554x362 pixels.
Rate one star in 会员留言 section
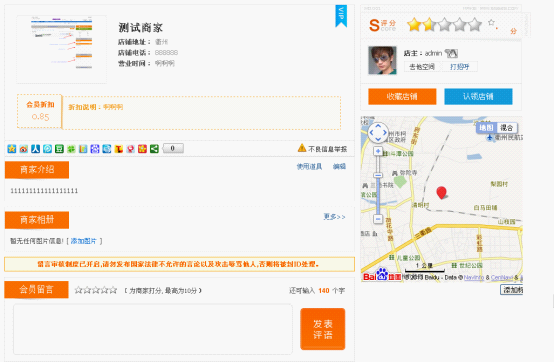click(x=78, y=290)
